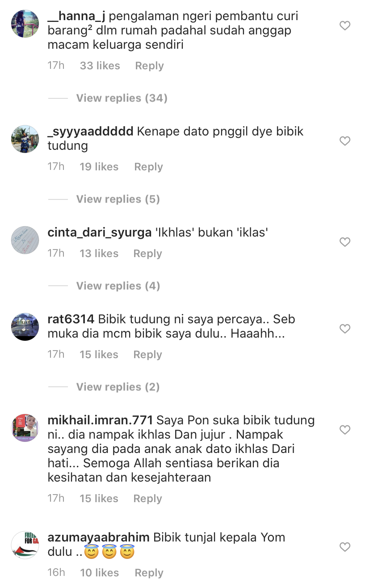Viewport: 370px width, 588px height.
Task: Open _syyyaaddddd's profile picture
Action: point(25,139)
